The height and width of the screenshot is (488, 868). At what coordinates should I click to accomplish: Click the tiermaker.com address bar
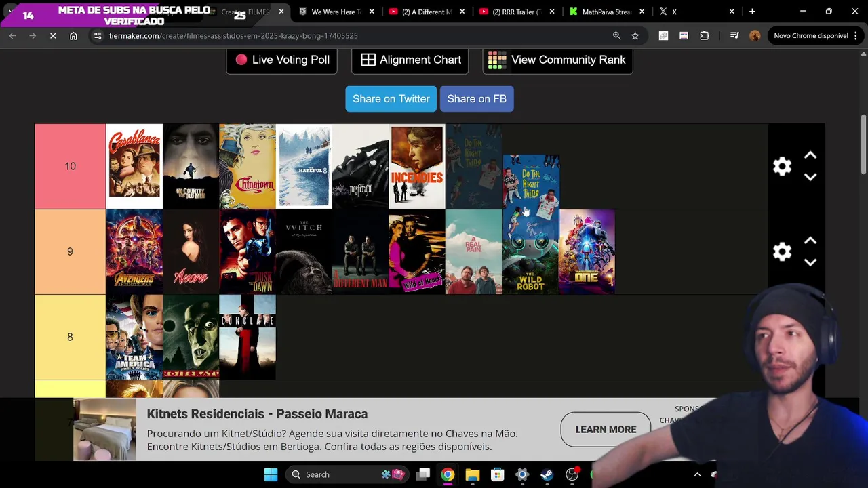[353, 35]
